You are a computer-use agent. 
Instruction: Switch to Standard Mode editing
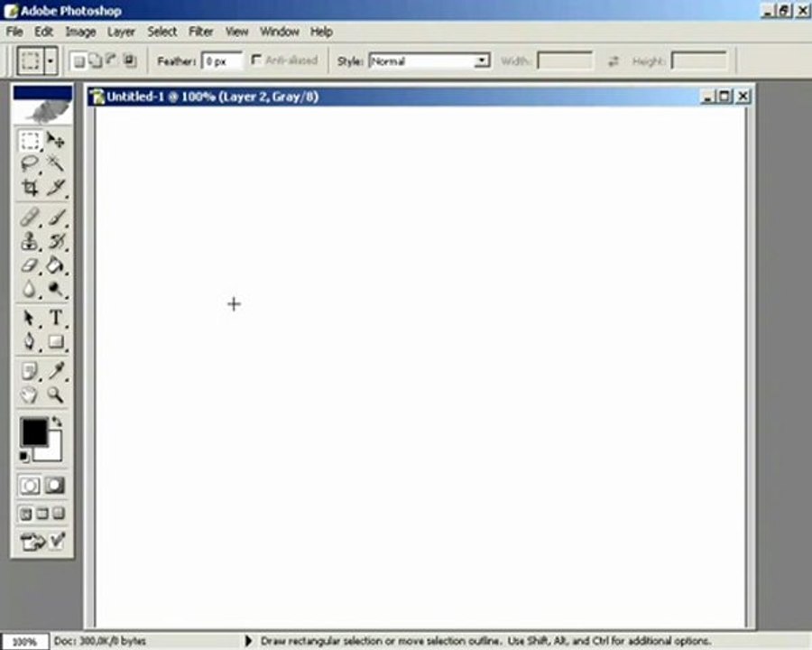click(30, 486)
